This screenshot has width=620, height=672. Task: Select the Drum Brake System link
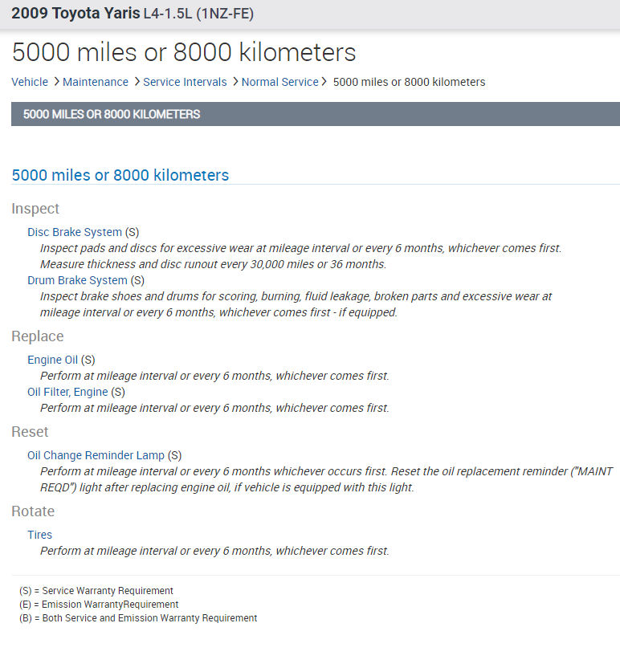tap(77, 280)
